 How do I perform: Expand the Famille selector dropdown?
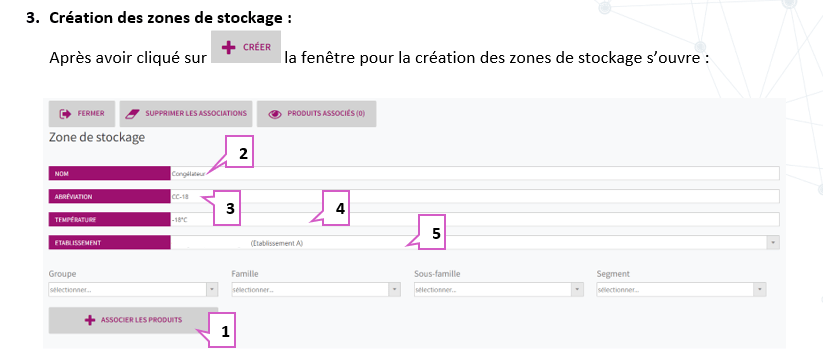coord(394,290)
